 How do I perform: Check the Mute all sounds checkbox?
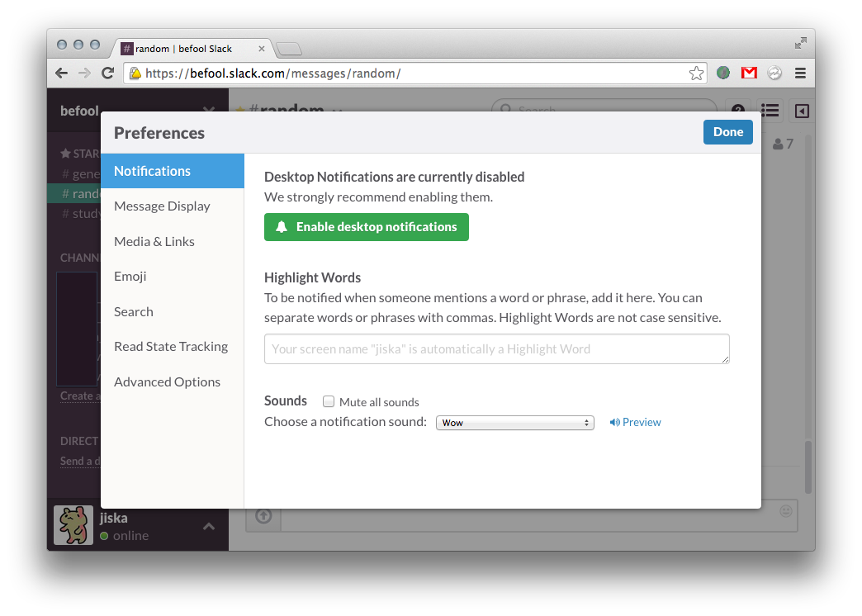click(328, 401)
